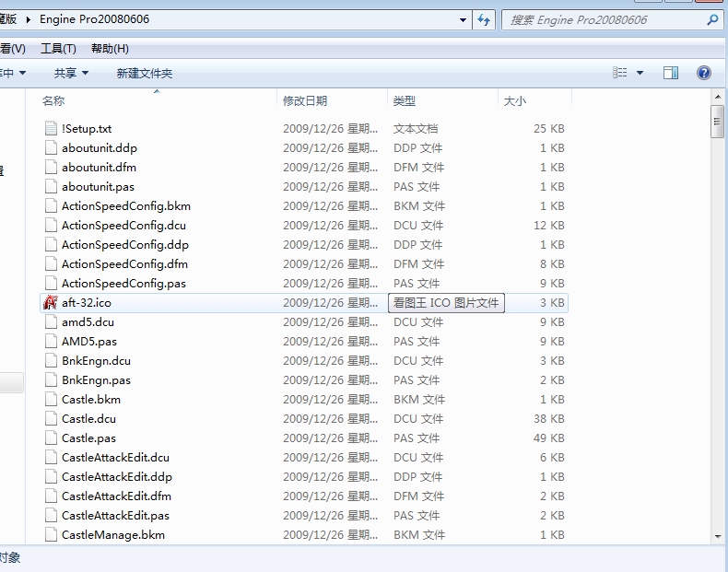Click the change view icon in toolbar

[620, 73]
